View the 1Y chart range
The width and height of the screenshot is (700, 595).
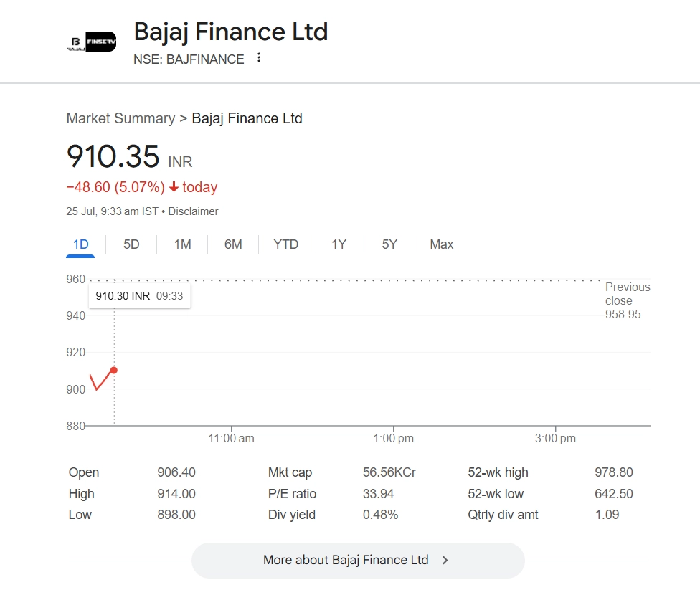(x=339, y=244)
